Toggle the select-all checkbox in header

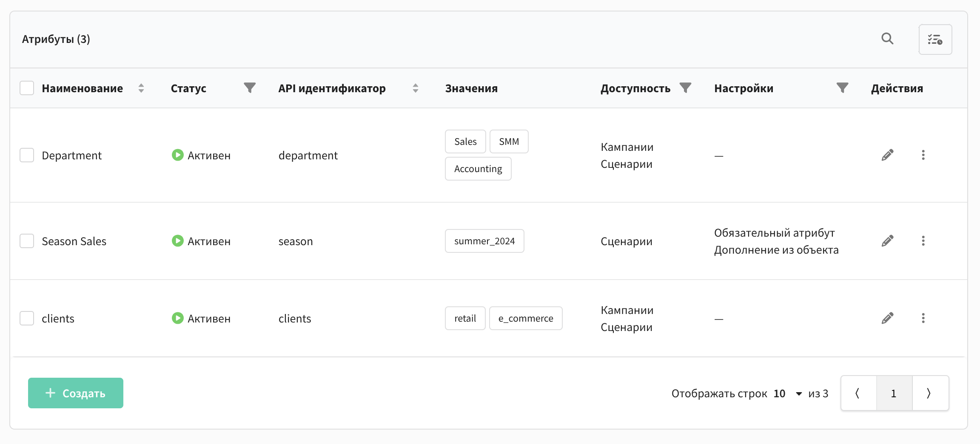[x=27, y=88]
